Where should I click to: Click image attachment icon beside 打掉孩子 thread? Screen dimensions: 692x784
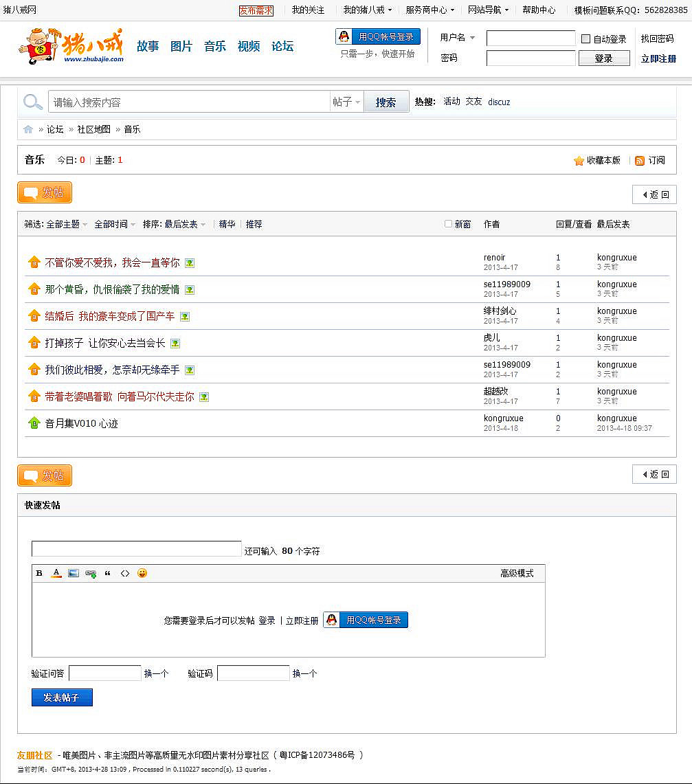tap(175, 344)
